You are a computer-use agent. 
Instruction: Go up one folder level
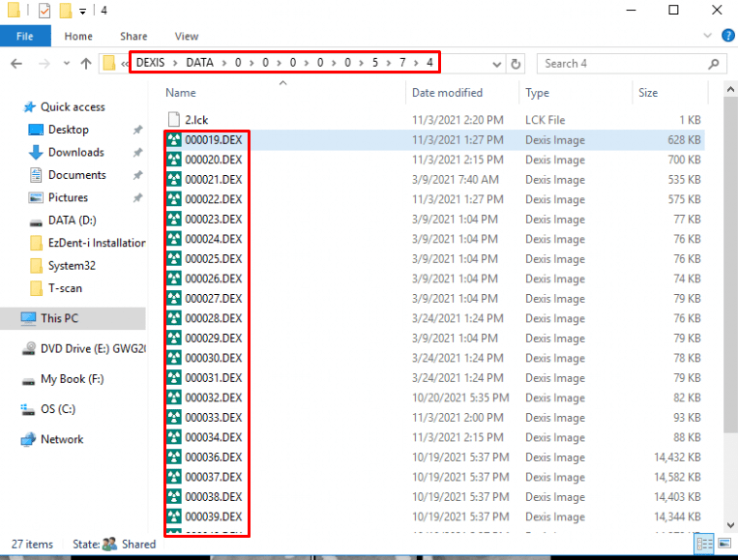point(86,64)
